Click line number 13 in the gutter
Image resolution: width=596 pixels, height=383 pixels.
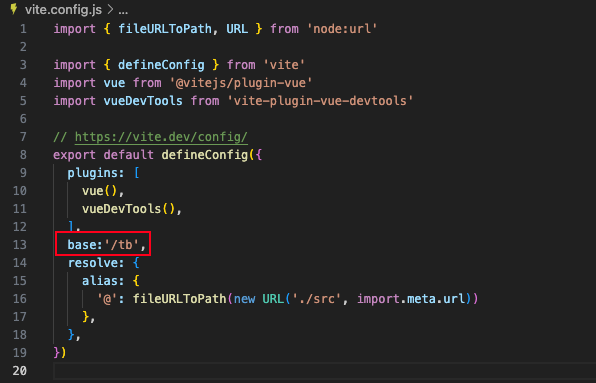tap(20, 245)
